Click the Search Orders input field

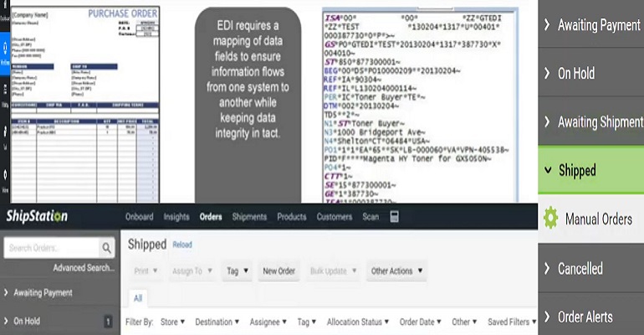(51, 248)
